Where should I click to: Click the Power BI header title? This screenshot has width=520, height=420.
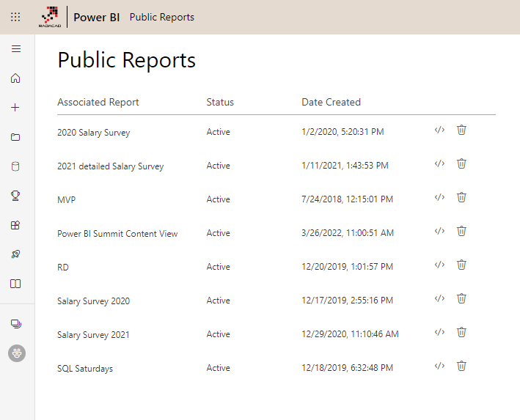tap(96, 17)
